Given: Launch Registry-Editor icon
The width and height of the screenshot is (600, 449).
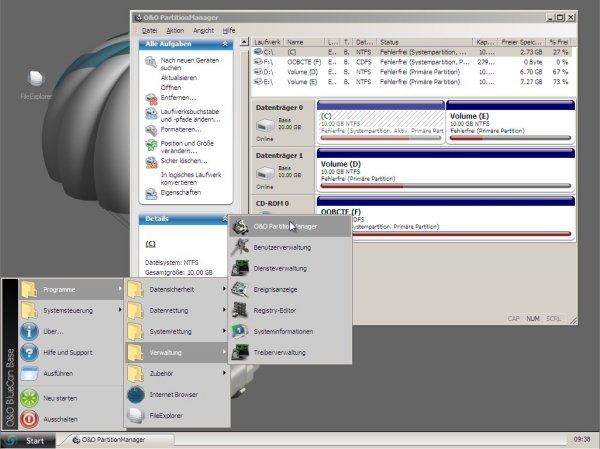Looking at the screenshot, I should click(x=240, y=310).
